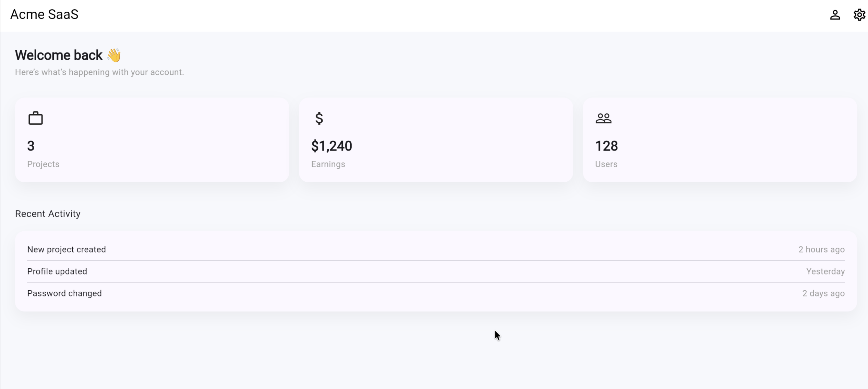Viewport: 868px width, 389px height.
Task: Open the Earnings stat card
Action: 436,140
